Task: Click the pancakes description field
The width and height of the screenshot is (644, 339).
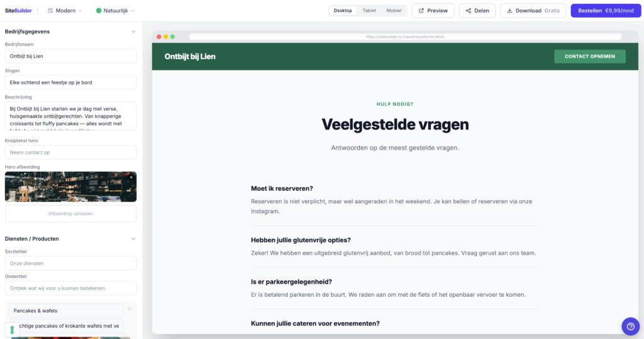Action: [65, 326]
